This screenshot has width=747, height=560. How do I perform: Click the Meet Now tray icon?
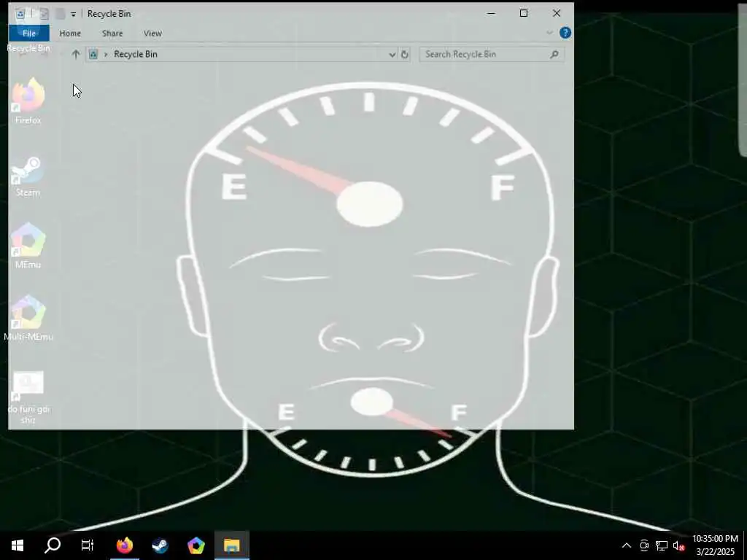click(644, 545)
